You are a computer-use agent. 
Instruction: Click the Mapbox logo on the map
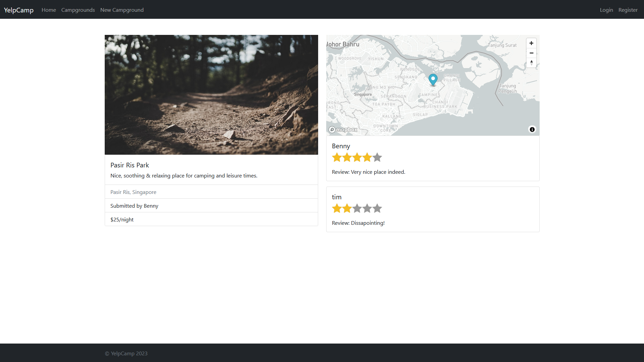point(342,129)
